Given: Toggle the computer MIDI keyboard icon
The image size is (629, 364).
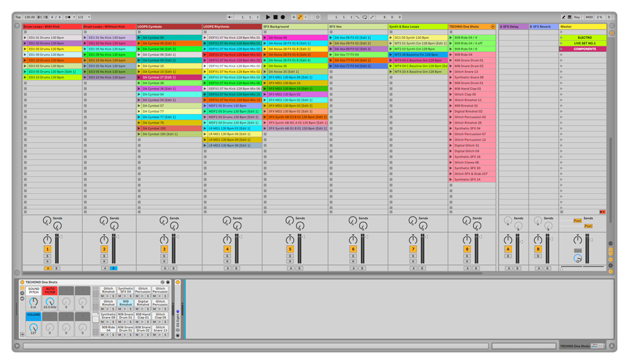Looking at the screenshot, I should coord(569,17).
